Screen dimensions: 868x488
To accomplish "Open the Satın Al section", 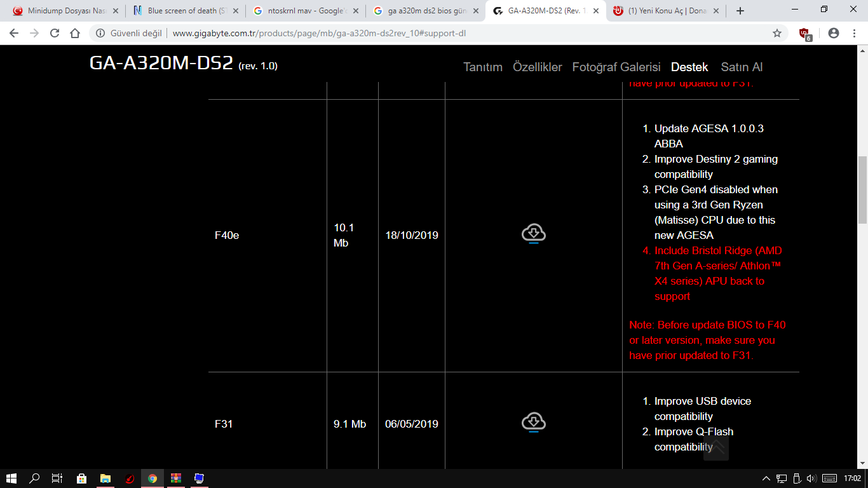I will (742, 67).
